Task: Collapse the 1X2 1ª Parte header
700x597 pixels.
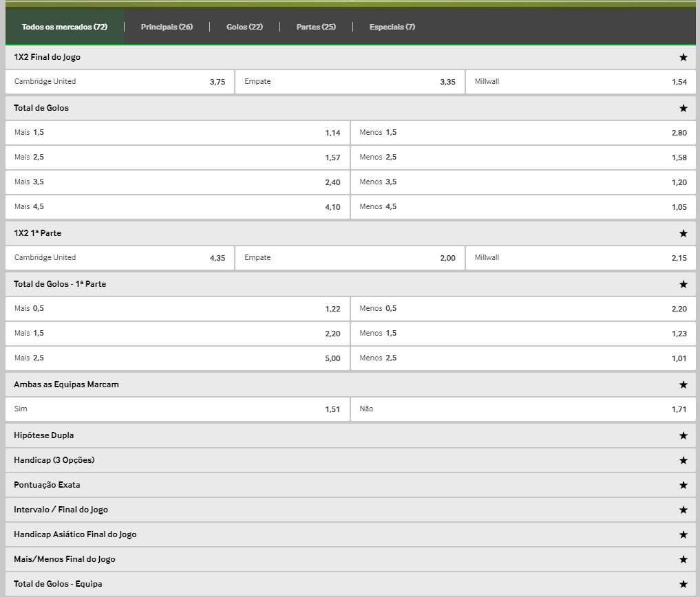Action: pos(350,233)
